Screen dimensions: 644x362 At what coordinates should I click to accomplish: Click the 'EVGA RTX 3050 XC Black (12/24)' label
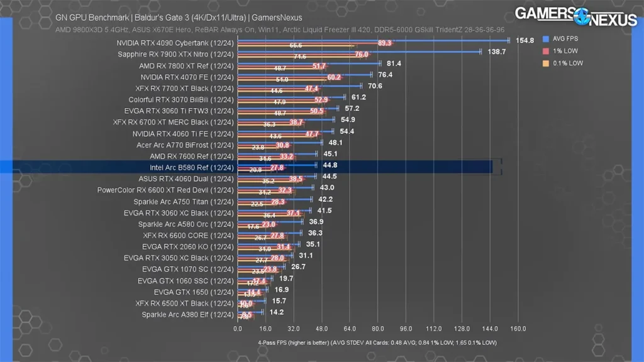click(179, 258)
